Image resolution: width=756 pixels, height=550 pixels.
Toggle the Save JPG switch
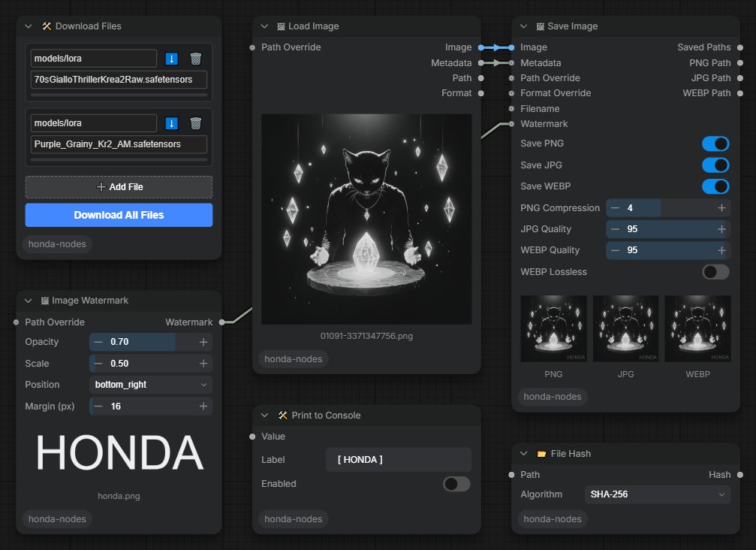coord(715,165)
